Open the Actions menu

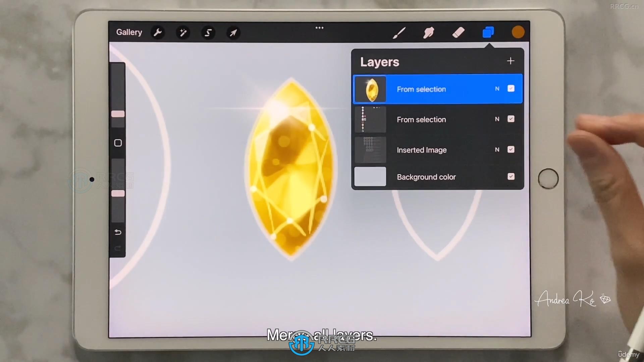click(x=157, y=32)
